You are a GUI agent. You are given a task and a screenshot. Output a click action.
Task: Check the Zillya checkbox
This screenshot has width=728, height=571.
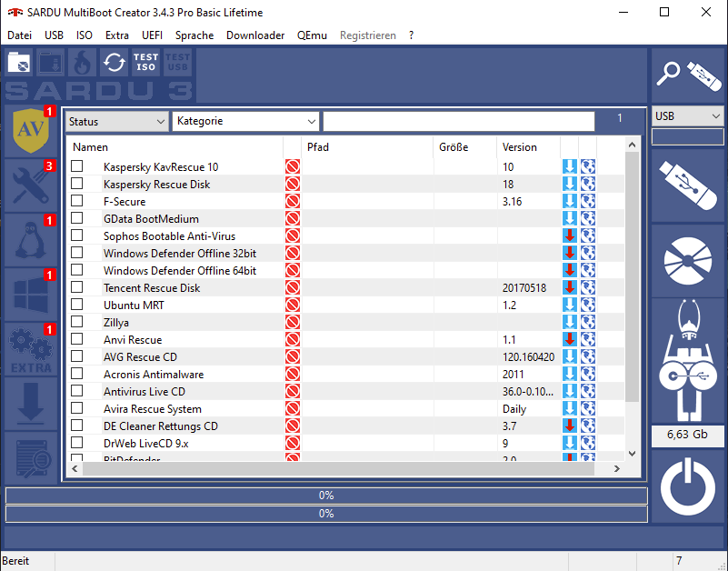click(x=77, y=322)
